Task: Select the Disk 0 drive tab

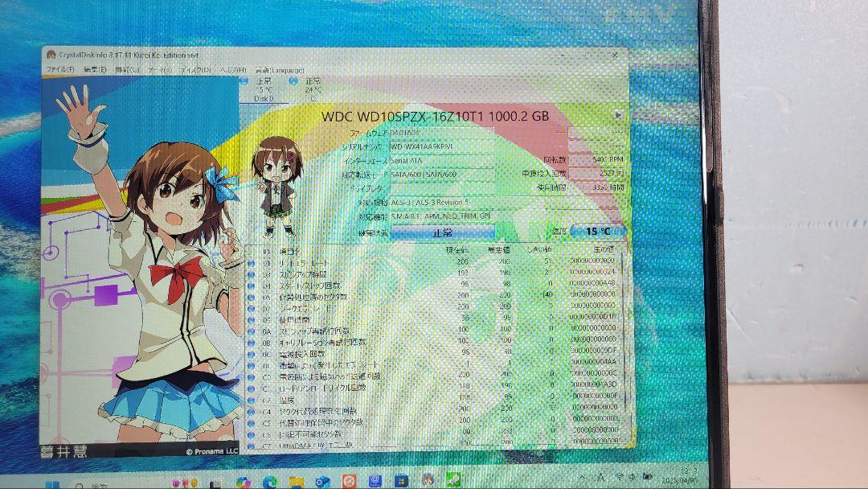Action: click(264, 90)
